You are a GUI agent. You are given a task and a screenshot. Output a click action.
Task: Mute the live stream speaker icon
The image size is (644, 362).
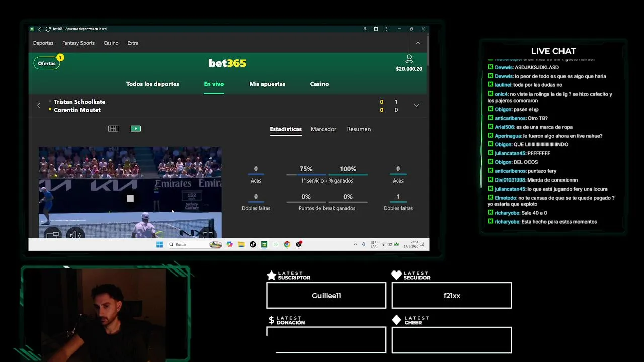point(75,235)
